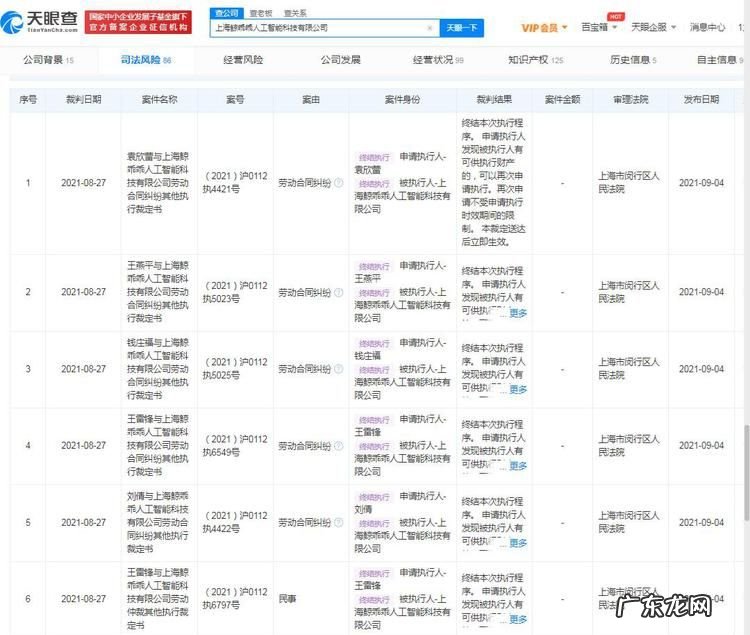Image resolution: width=750 pixels, height=635 pixels.
Task: Expand 更多 in row 4 judgment result
Action: pos(518,466)
